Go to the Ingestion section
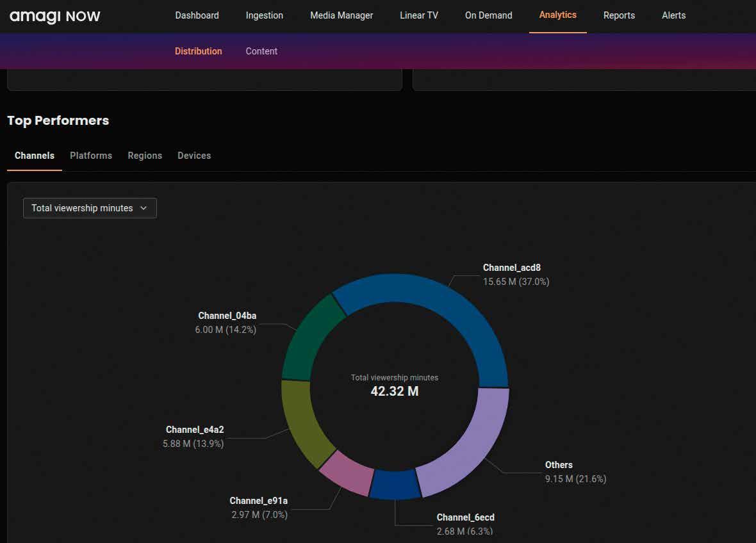This screenshot has width=756, height=543. [264, 15]
